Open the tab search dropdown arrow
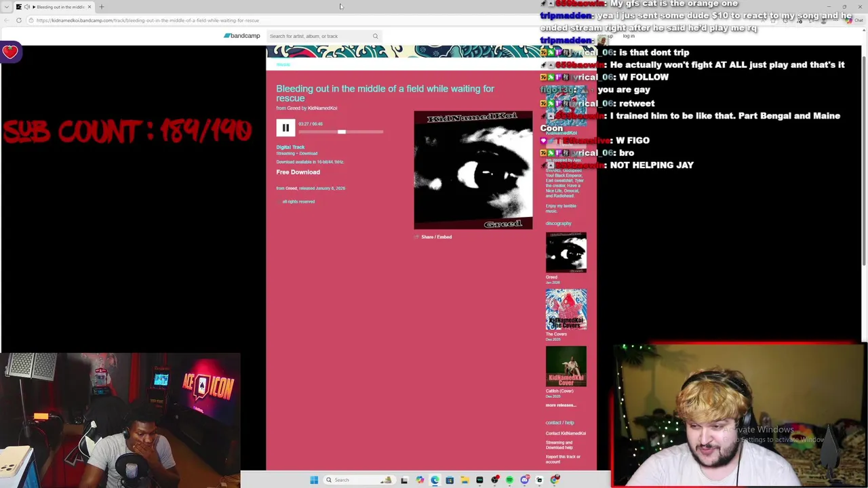868x488 pixels. click(x=5, y=7)
